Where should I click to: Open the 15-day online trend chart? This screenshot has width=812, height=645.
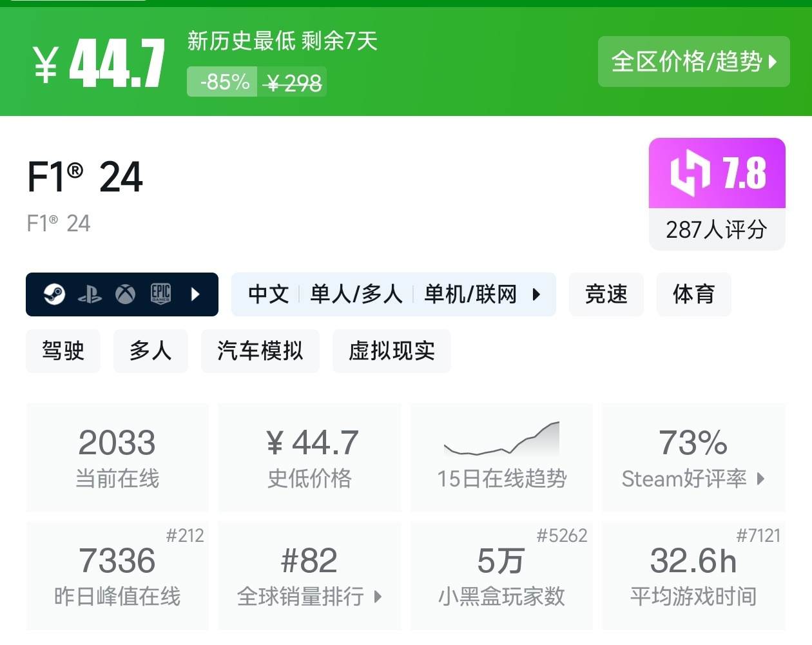pyautogui.click(x=501, y=458)
